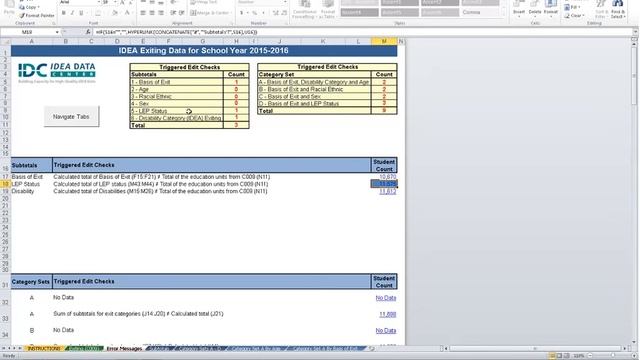This screenshot has width=640, height=360.
Task: Click the Name Box showing M18
Action: 27,32
